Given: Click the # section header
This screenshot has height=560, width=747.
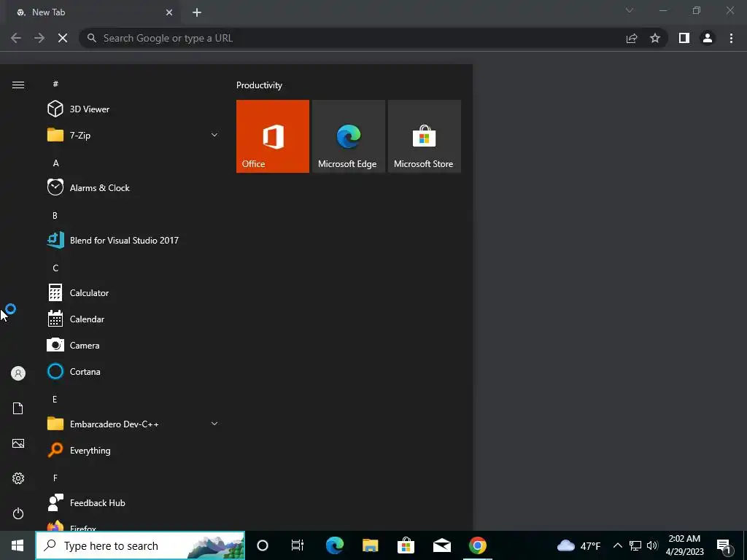Looking at the screenshot, I should pyautogui.click(x=55, y=84).
